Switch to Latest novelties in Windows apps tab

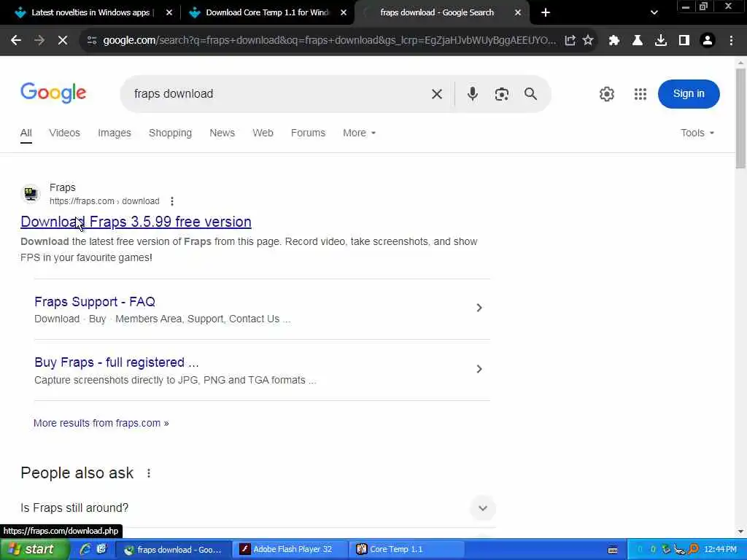point(90,13)
